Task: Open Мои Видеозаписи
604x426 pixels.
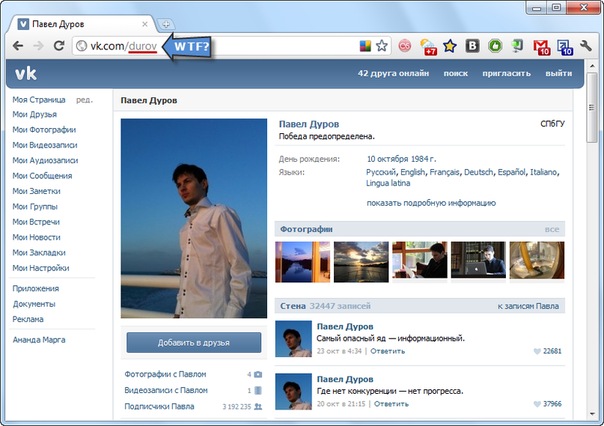Action: [x=45, y=145]
